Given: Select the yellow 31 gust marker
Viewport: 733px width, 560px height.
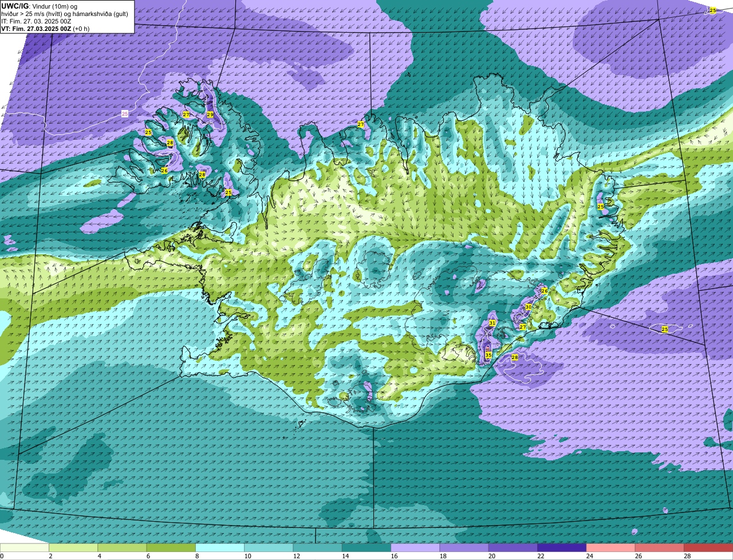Looking at the screenshot, I should [492, 323].
